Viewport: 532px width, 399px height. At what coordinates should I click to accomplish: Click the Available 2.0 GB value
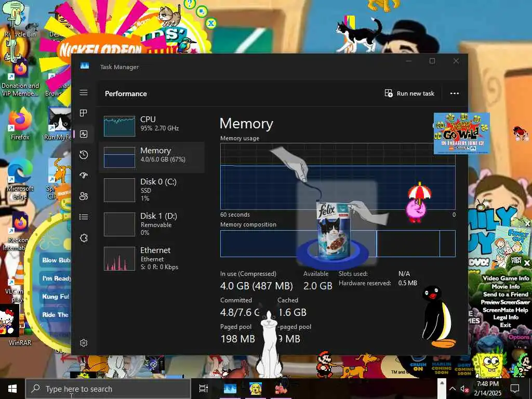[x=317, y=286]
